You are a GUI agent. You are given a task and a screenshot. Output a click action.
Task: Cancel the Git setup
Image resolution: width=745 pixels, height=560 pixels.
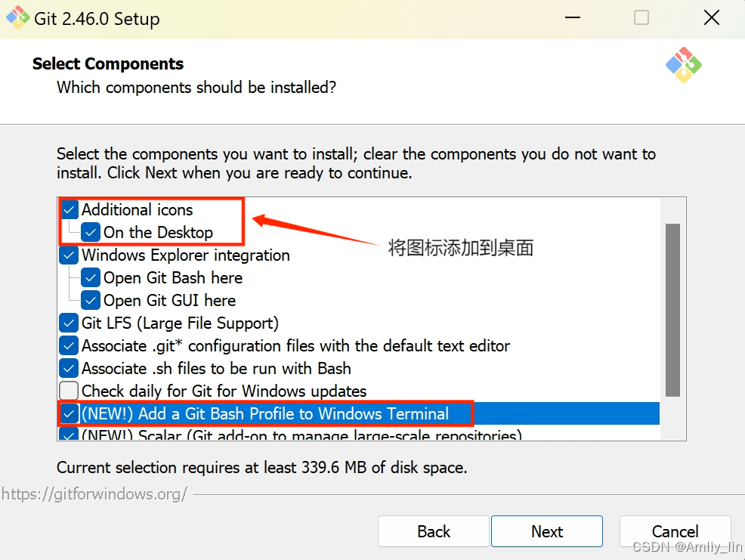click(675, 531)
